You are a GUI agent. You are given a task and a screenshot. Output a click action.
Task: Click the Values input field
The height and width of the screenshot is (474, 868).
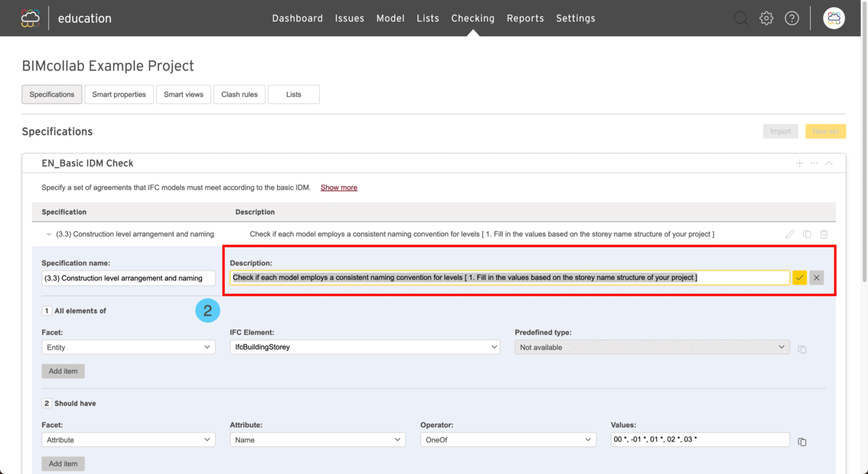(700, 440)
